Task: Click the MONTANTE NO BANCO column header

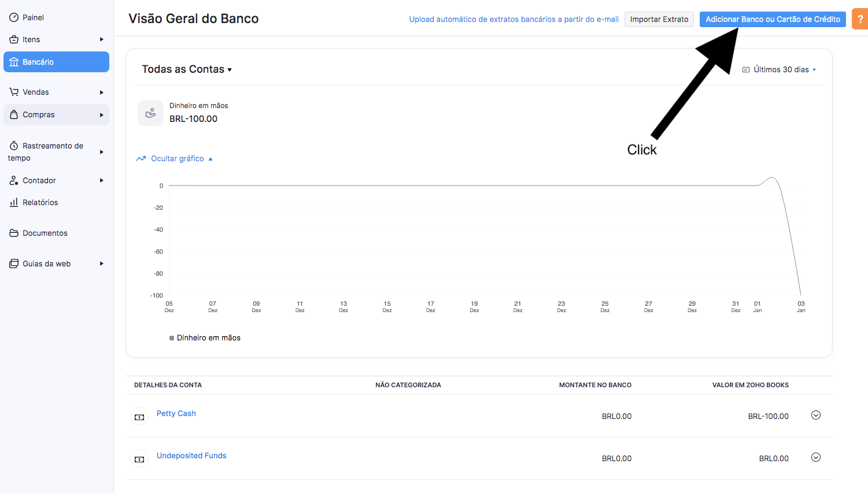Action: (x=595, y=385)
